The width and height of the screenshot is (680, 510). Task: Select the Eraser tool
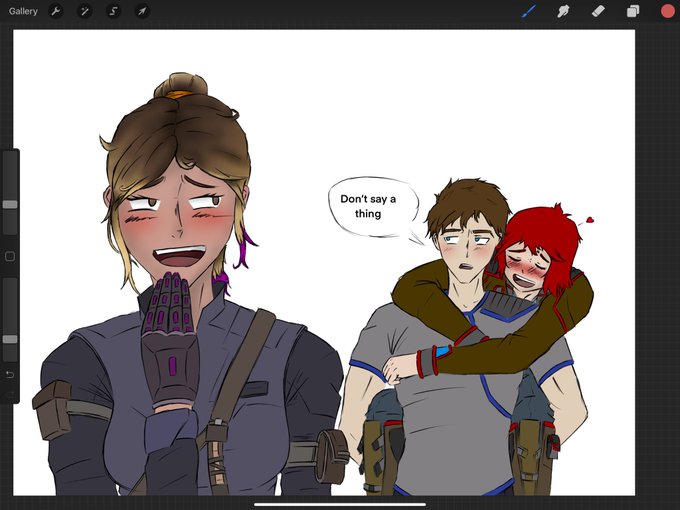598,11
